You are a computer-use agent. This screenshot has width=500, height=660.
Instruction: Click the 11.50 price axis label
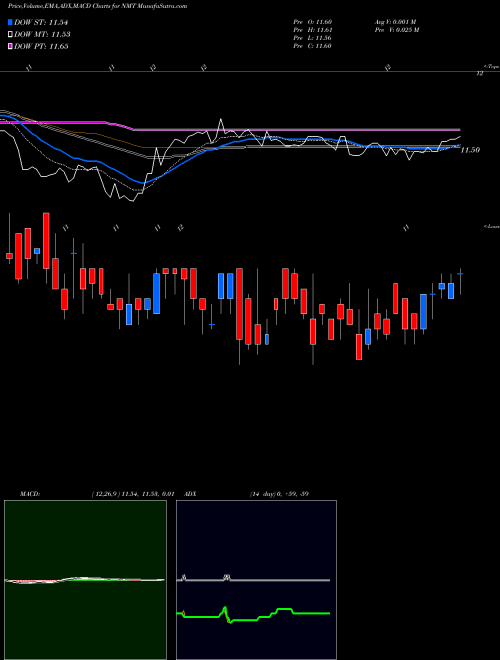(470, 150)
